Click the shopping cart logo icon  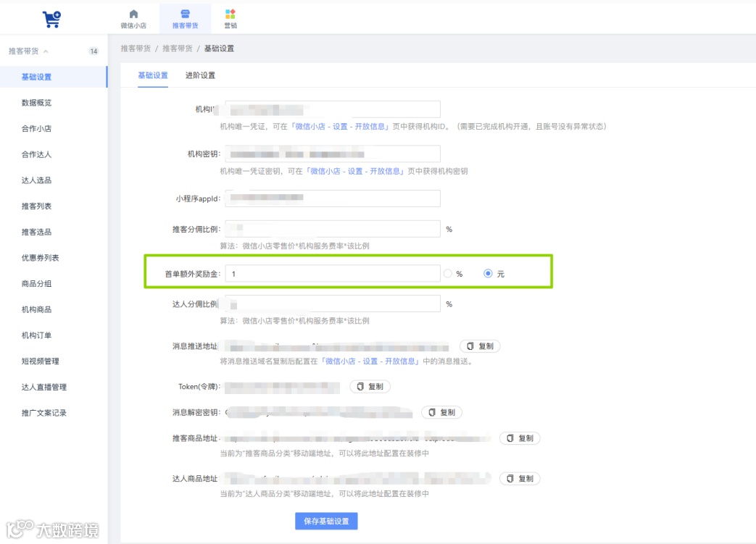[x=51, y=20]
